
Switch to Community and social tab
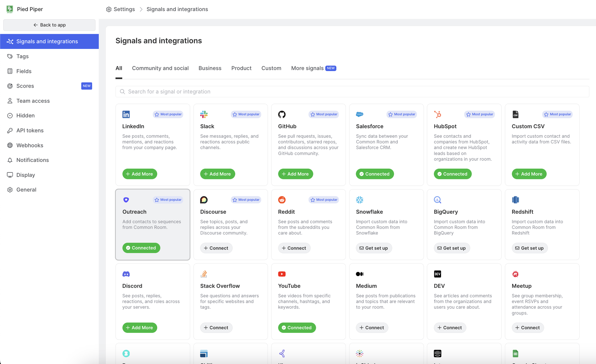pos(160,68)
